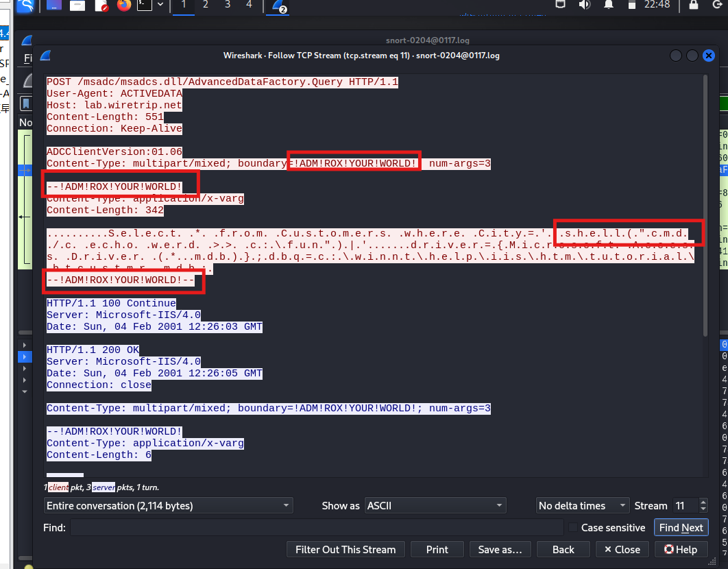Open the terminal emulator launcher
The image size is (728, 569).
coord(145,5)
